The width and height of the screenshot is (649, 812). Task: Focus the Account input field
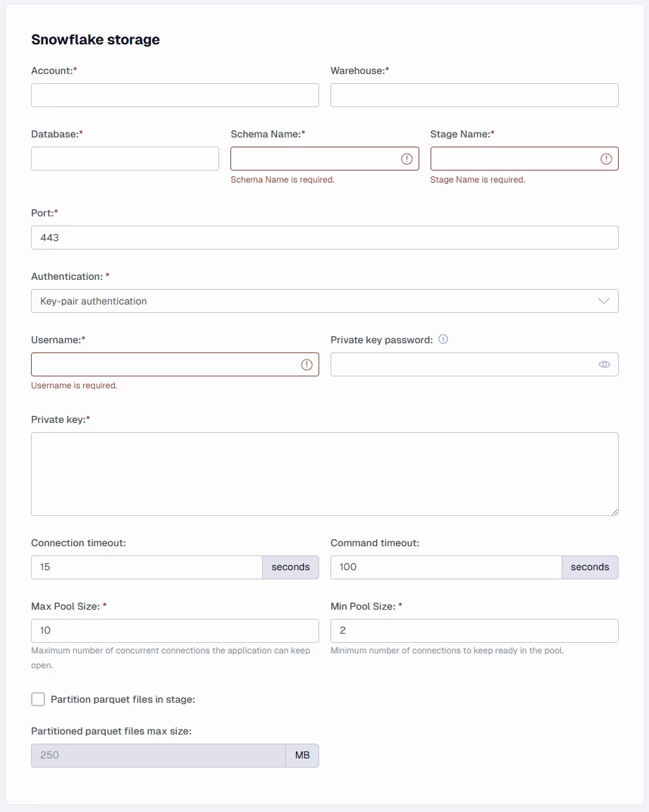[175, 95]
